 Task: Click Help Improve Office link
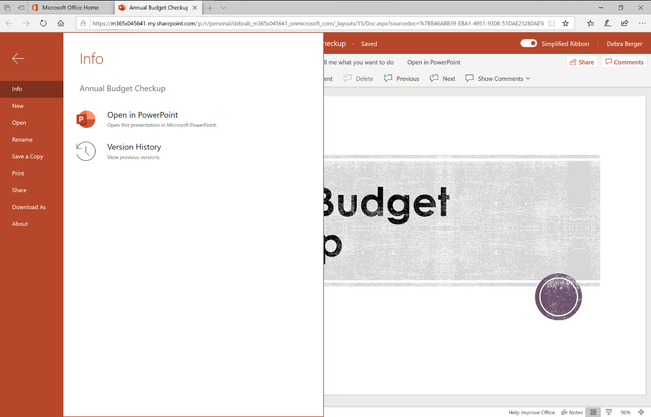531,412
